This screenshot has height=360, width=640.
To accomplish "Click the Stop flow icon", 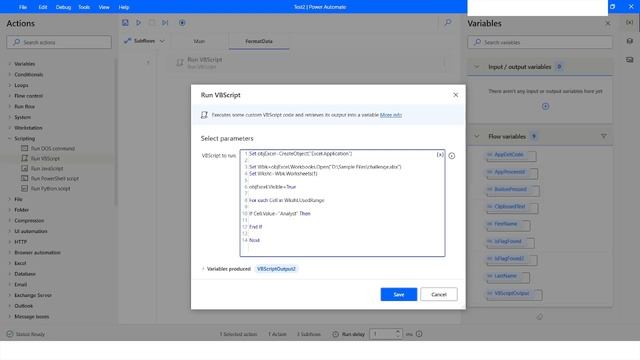I will click(152, 23).
